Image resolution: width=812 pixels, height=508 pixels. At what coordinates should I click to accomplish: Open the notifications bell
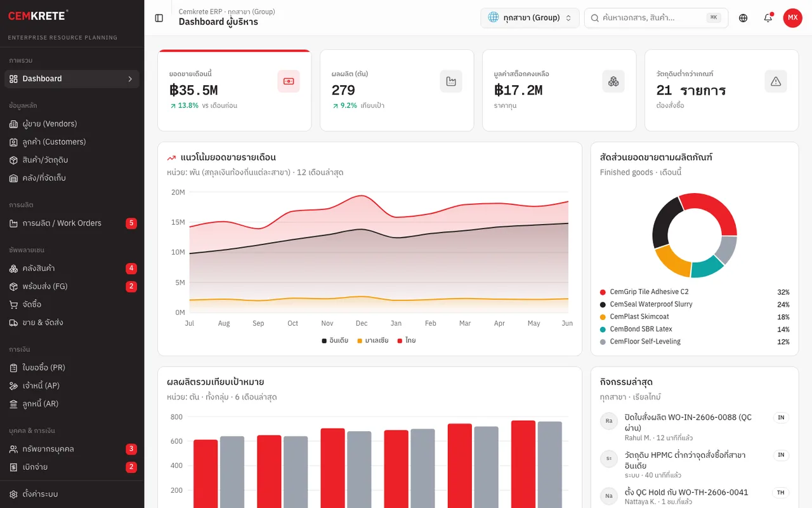[768, 18]
